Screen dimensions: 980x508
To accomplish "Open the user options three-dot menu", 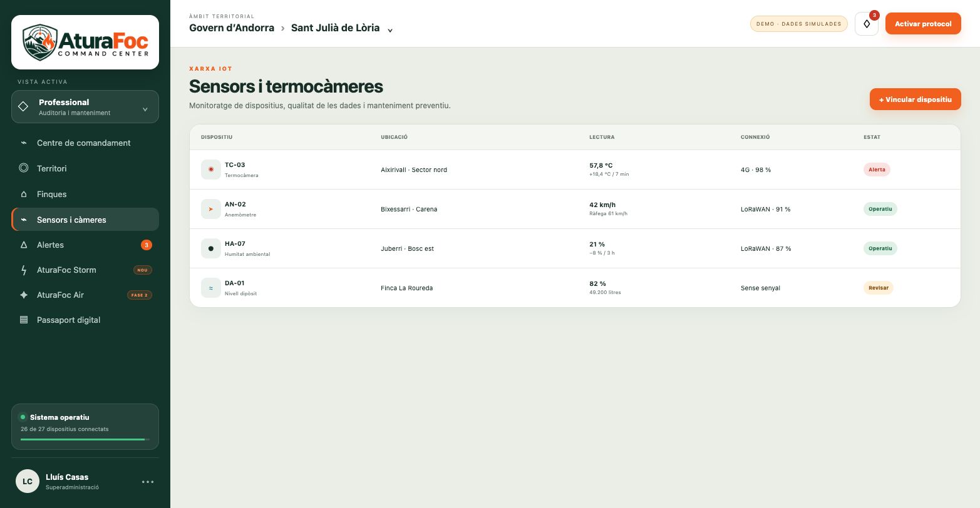I will [x=148, y=482].
